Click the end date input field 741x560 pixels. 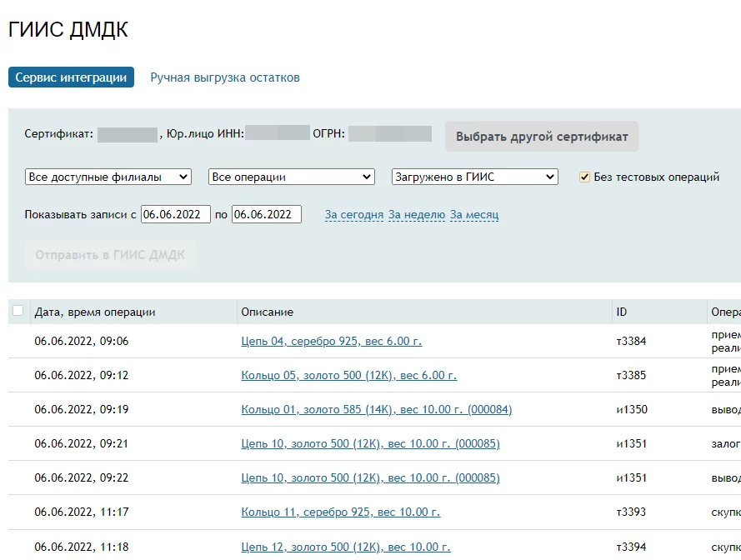(x=267, y=214)
